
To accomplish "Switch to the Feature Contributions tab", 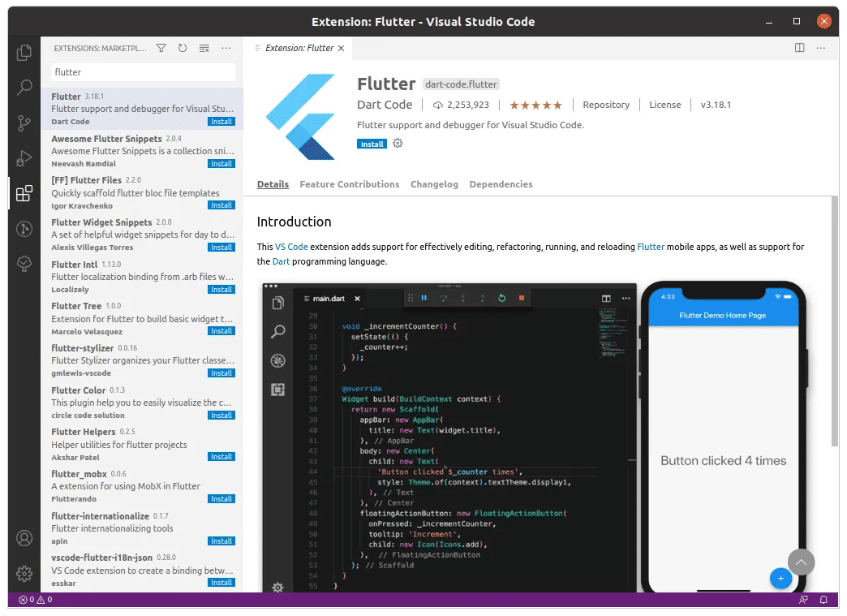I will pos(350,184).
